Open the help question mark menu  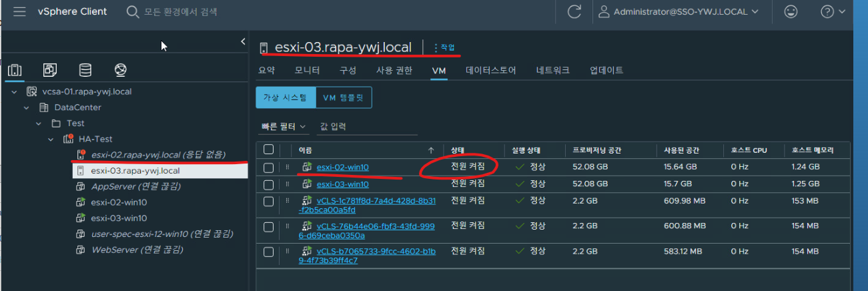click(x=832, y=12)
